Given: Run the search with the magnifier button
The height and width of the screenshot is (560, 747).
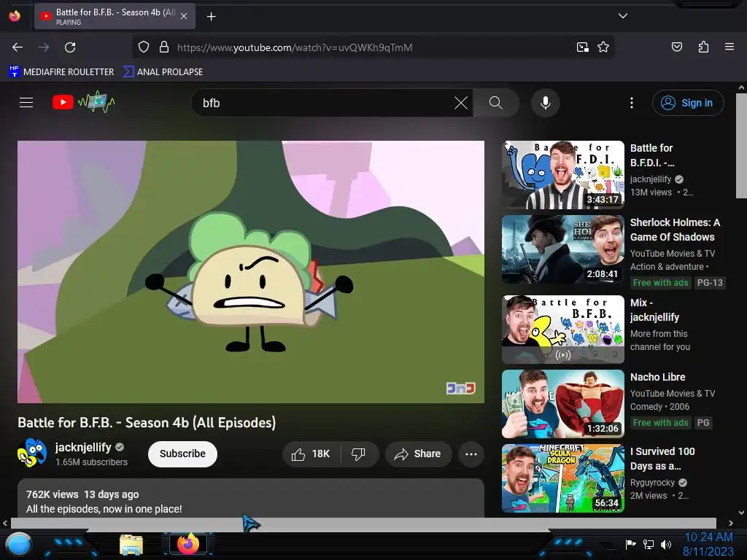Looking at the screenshot, I should point(495,103).
